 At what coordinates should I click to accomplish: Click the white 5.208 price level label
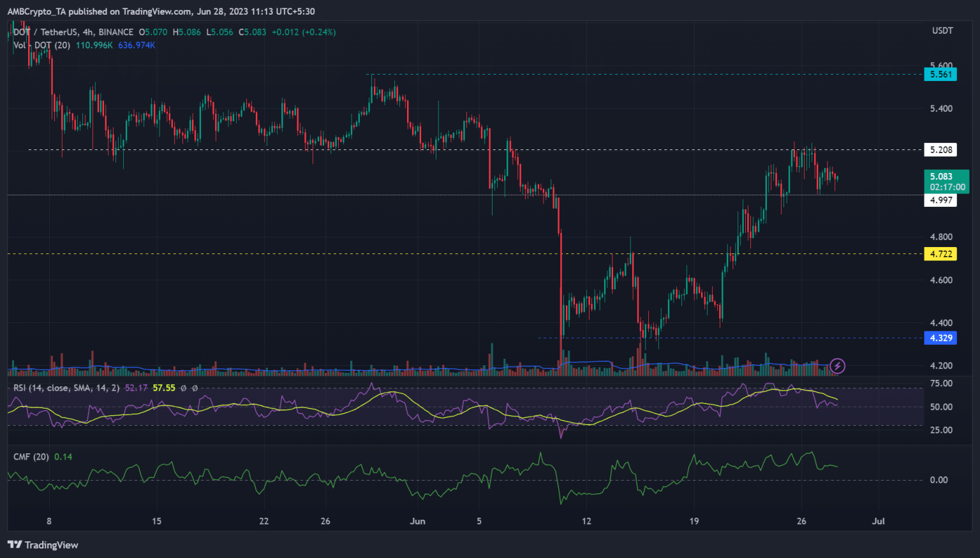pos(940,150)
